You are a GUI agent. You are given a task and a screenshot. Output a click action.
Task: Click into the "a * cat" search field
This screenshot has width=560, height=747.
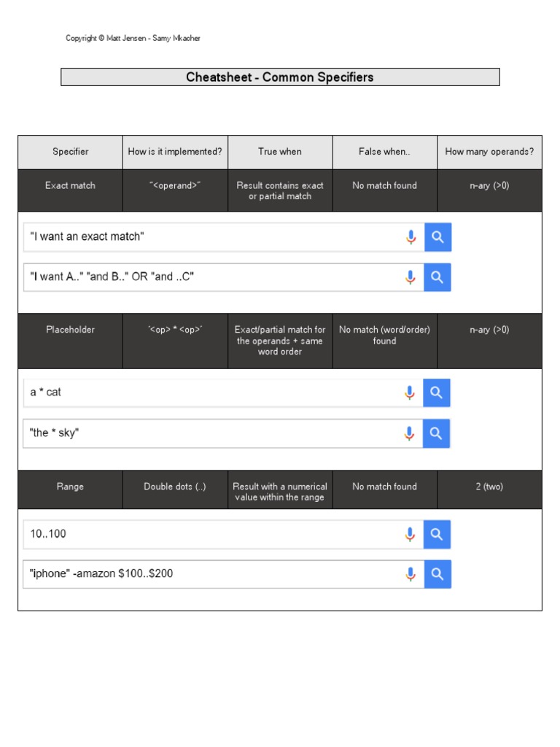211,392
